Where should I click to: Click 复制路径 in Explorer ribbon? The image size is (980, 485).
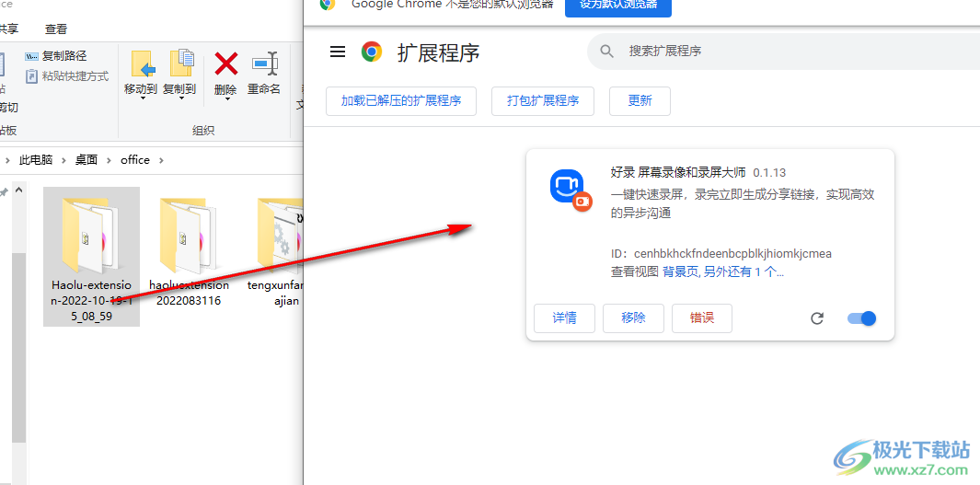click(55, 56)
